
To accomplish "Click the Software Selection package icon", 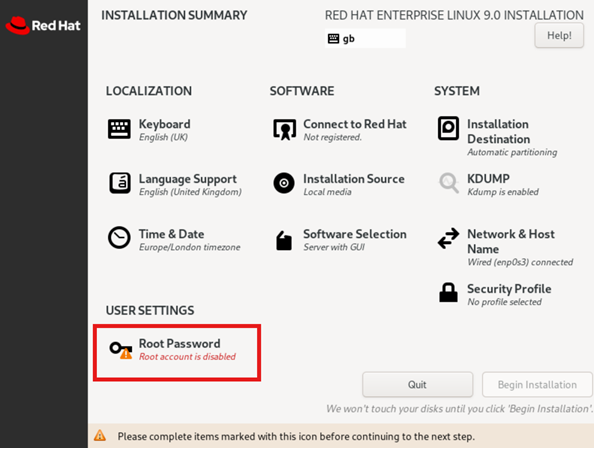I will tap(284, 241).
